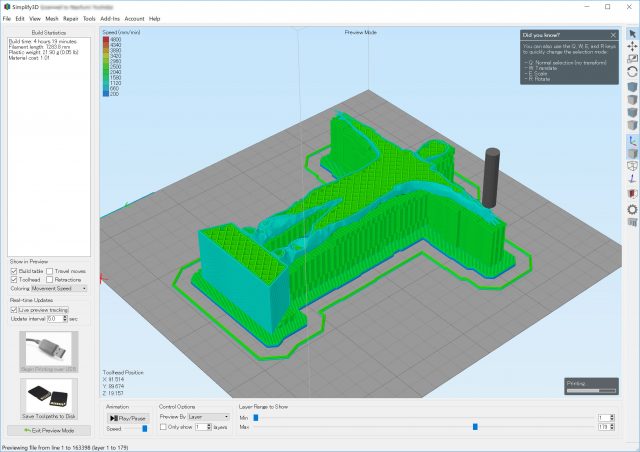The image size is (640, 452).
Task: Open the Mesh menu
Action: [x=51, y=18]
